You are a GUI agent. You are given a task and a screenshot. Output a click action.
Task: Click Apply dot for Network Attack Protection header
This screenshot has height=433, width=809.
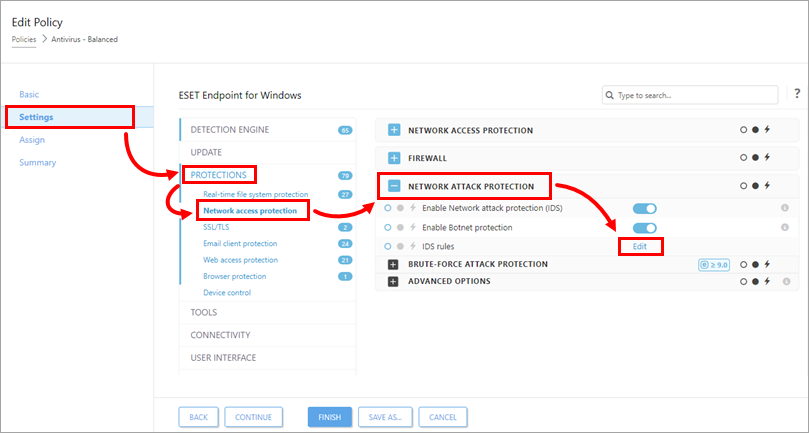755,186
